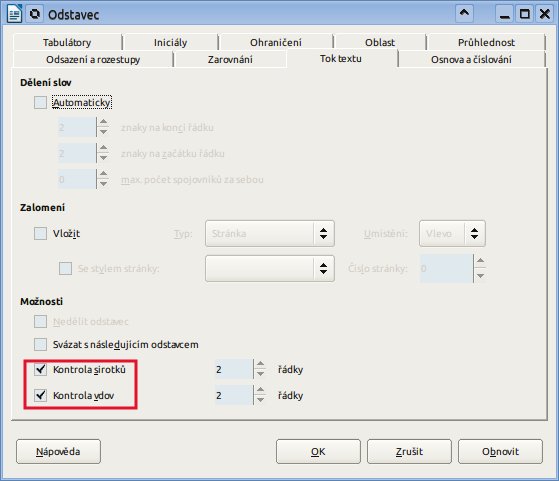Screen dimensions: 559x481
Task: Click the pin icon next to Odstavec title
Action: pos(35,14)
